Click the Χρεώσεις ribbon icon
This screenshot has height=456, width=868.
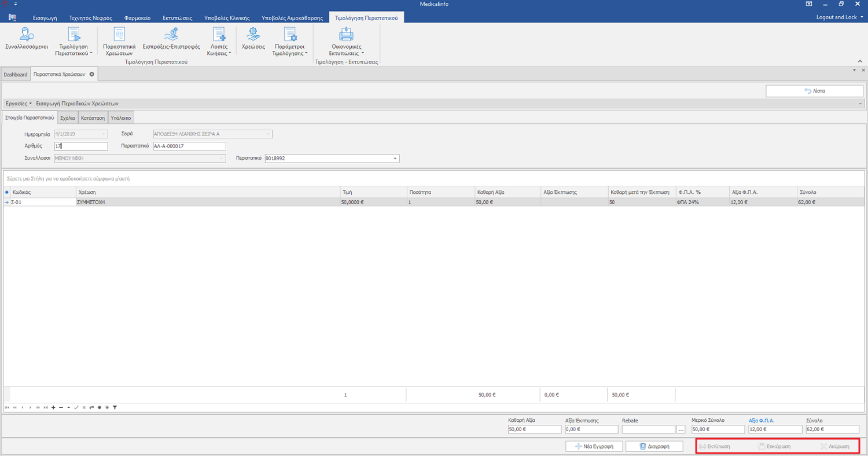click(x=253, y=39)
